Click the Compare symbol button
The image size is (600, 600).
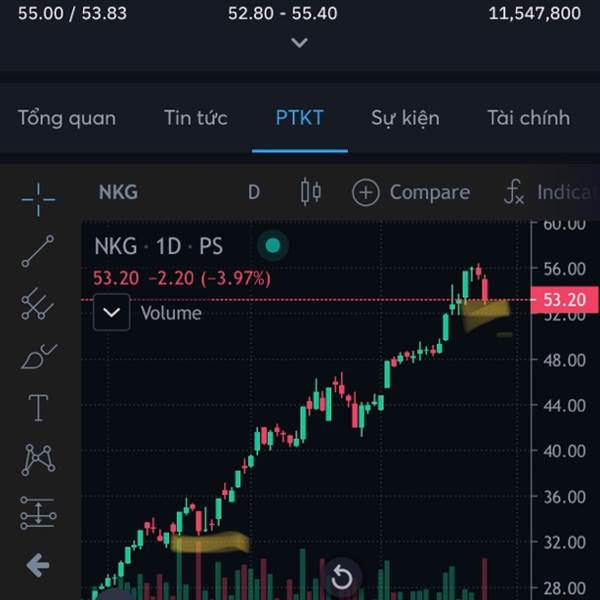point(411,192)
